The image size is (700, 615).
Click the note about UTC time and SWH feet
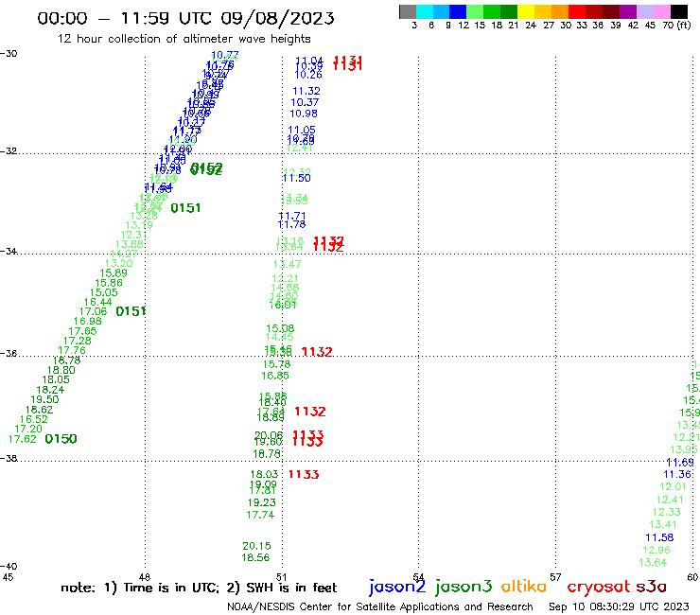199,588
